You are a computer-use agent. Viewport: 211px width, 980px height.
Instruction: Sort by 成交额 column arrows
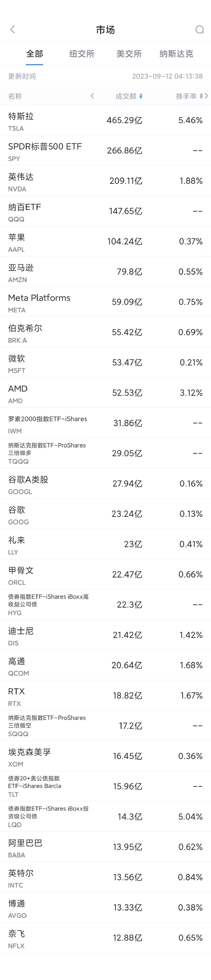point(141,96)
